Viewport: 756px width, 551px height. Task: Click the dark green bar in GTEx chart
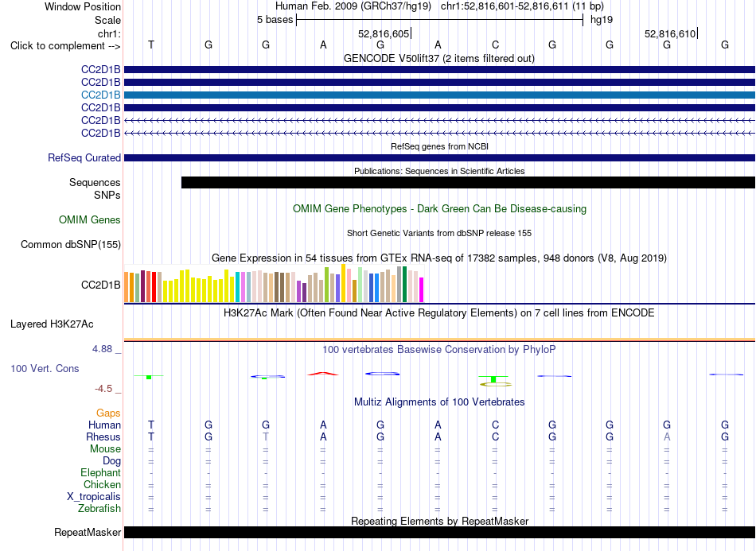(x=405, y=284)
